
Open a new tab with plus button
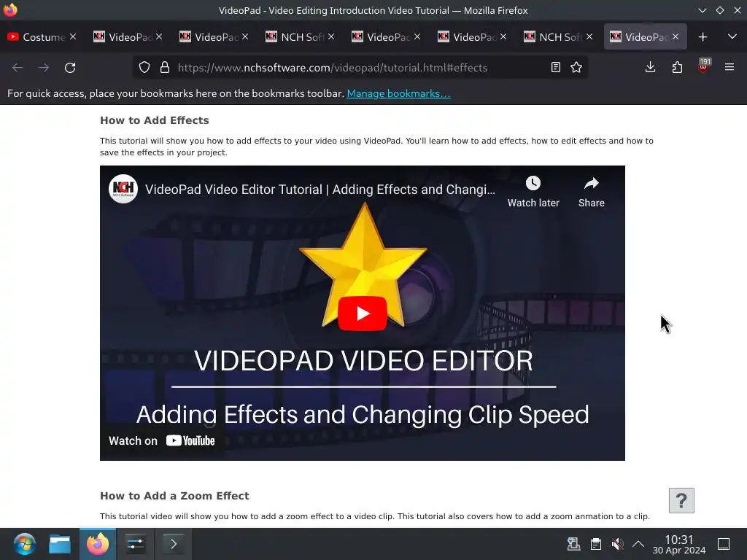(x=703, y=36)
